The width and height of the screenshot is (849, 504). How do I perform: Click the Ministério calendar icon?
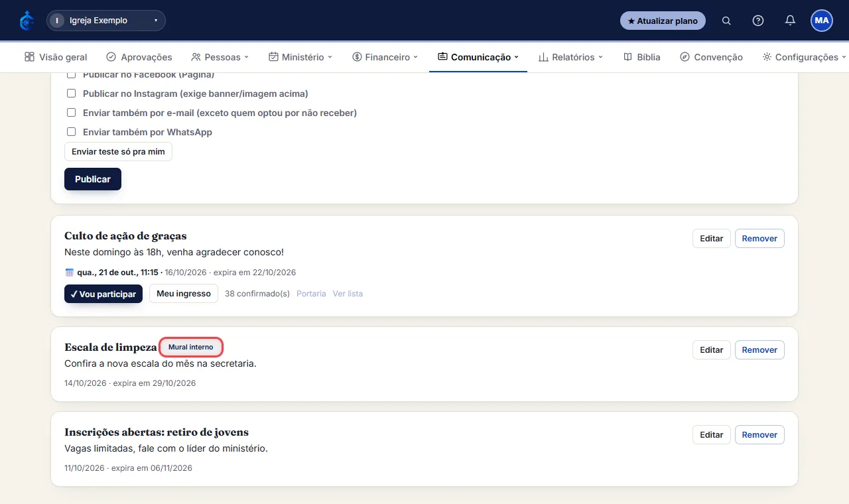click(273, 57)
